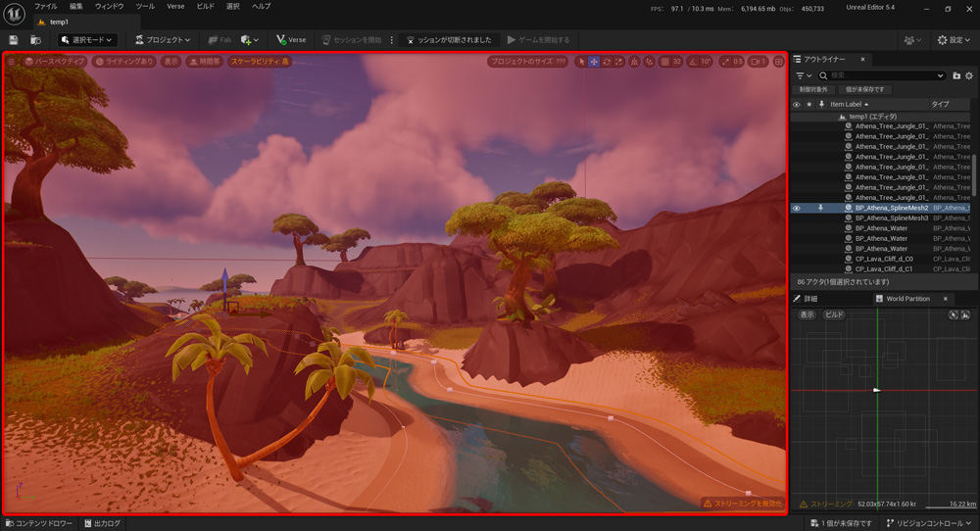
Task: Sort by visibility eye column header
Action: (796, 104)
